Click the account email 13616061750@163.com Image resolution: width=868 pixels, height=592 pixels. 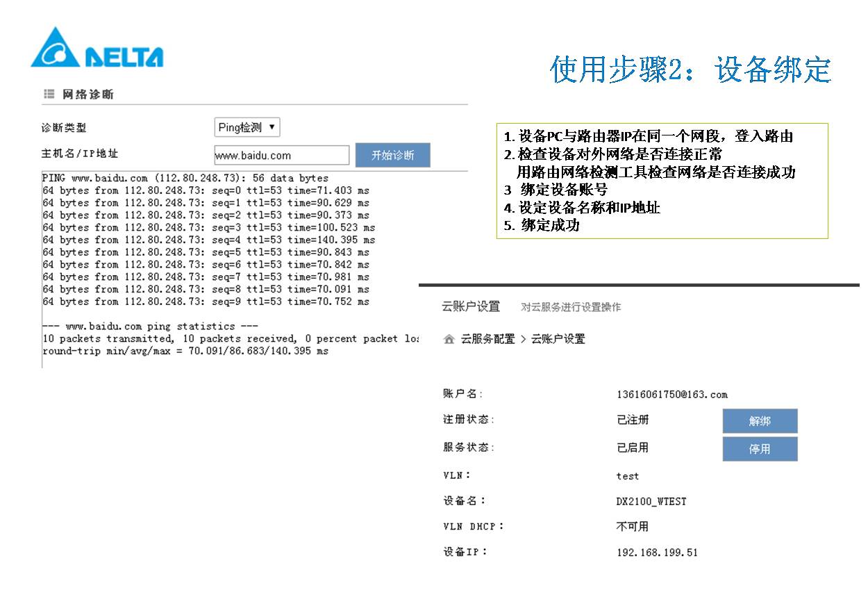671,394
